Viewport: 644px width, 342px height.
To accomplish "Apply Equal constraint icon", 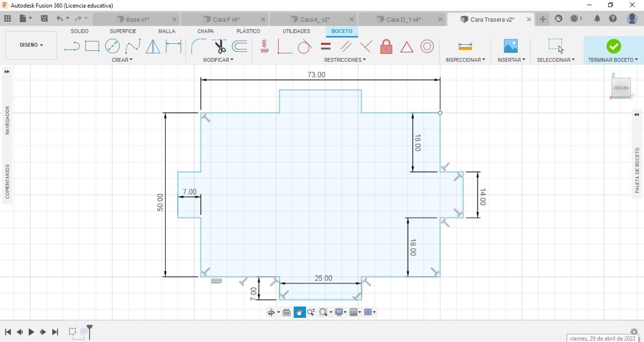I will (x=326, y=46).
